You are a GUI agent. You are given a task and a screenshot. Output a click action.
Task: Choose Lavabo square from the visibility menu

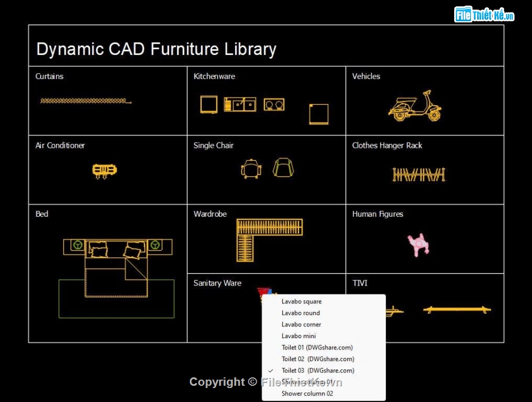(x=301, y=301)
